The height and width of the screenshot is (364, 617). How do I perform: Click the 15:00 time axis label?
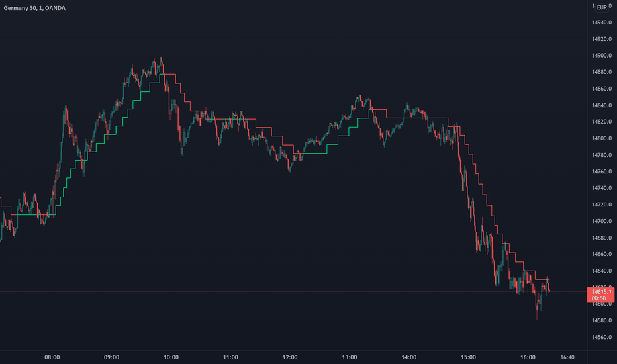coord(468,357)
